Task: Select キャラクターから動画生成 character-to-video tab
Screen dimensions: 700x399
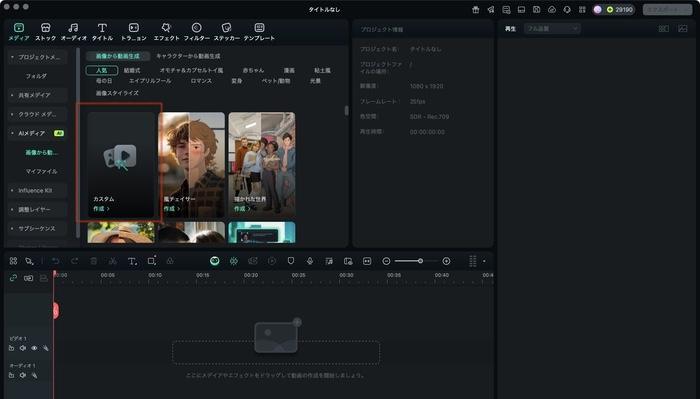Action: (x=188, y=56)
